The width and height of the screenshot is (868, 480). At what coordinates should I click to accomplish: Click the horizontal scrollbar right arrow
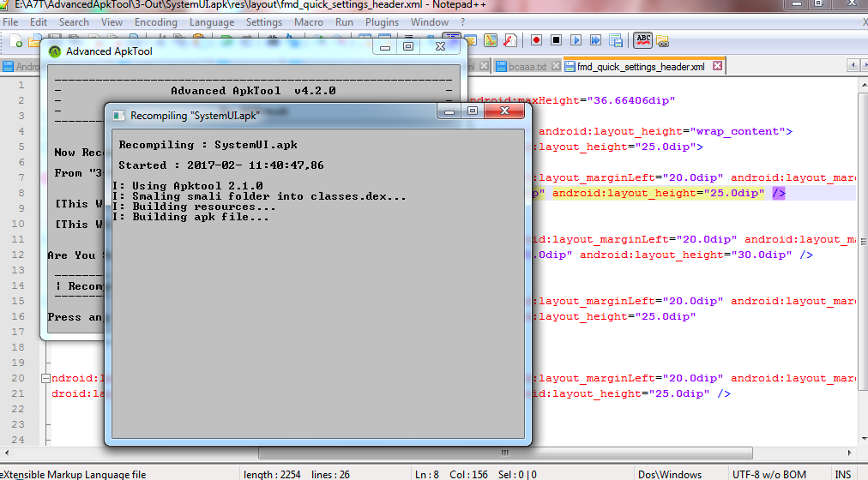(x=850, y=453)
